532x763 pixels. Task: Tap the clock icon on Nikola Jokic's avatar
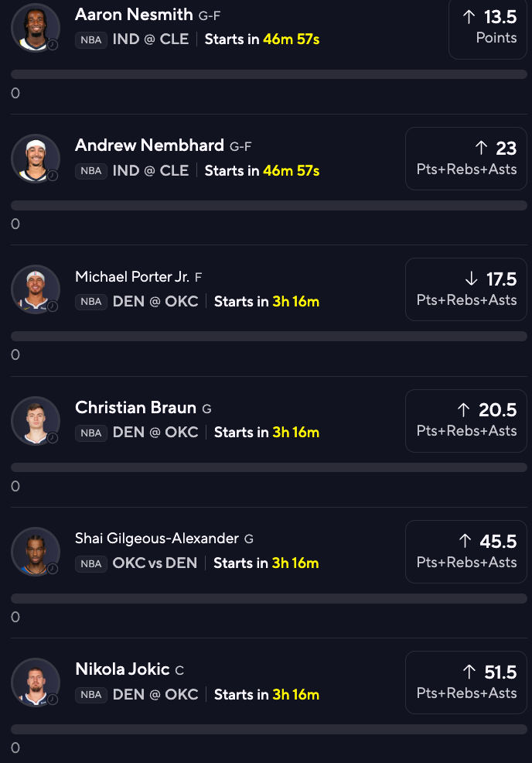pos(53,700)
